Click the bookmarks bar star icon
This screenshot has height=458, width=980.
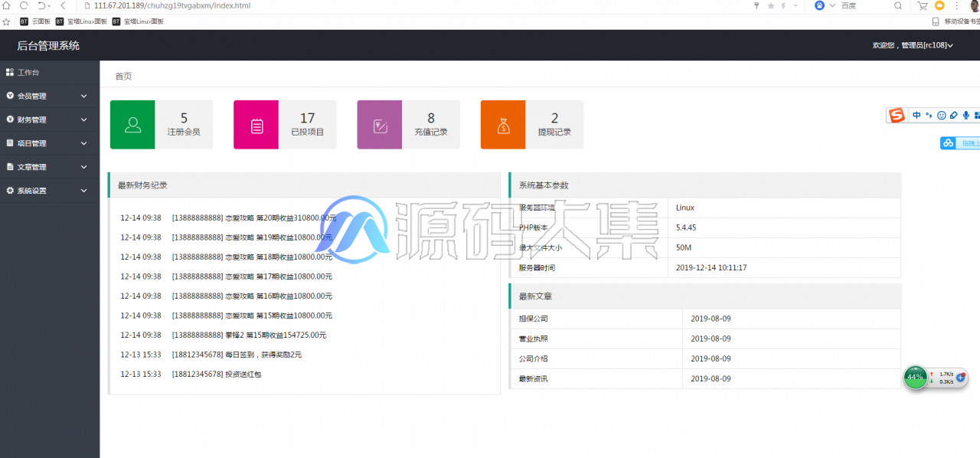click(6, 21)
